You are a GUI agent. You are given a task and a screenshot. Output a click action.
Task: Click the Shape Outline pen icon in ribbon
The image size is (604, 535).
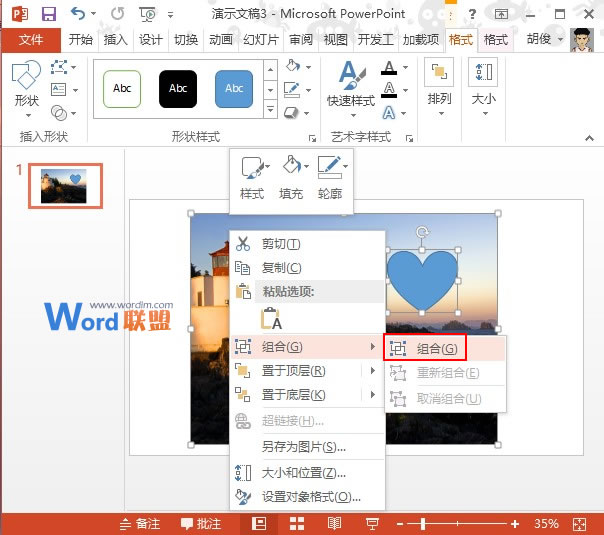pyautogui.click(x=292, y=89)
